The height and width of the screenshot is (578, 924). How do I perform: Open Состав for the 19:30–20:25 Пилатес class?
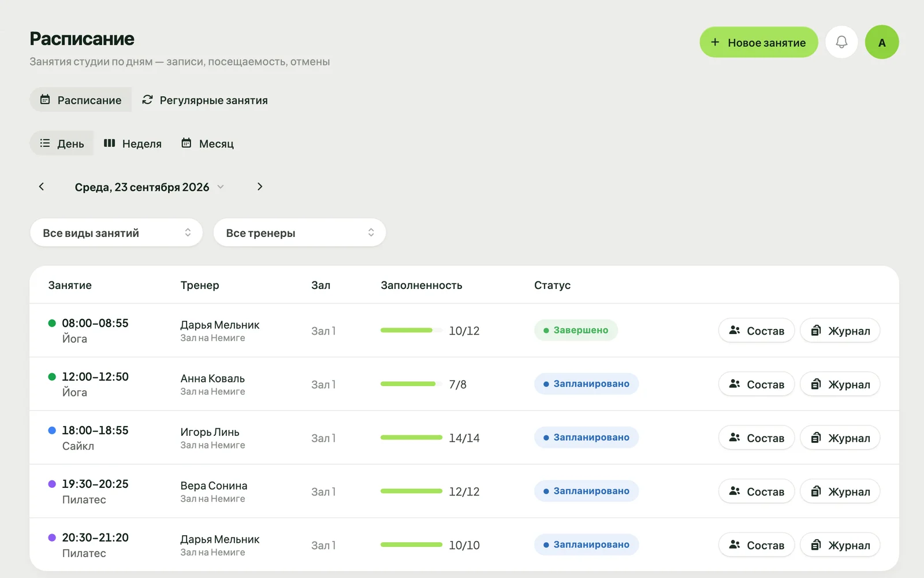757,491
